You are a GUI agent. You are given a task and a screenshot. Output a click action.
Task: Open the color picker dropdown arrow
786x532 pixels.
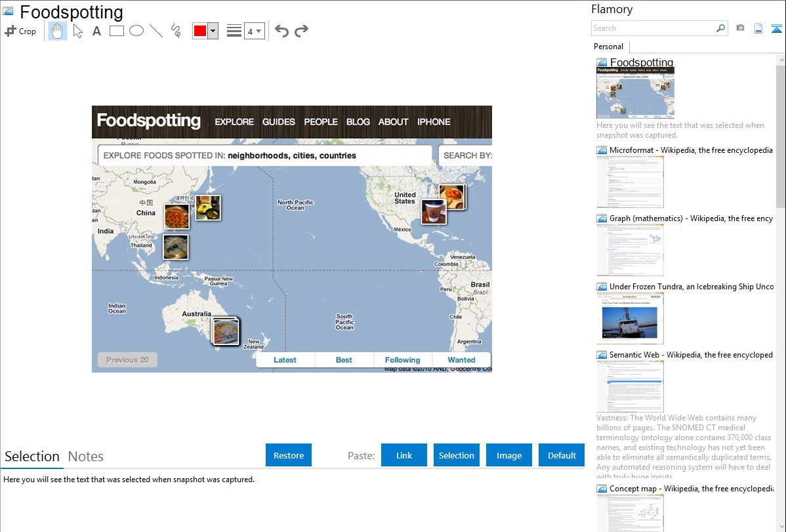click(213, 31)
